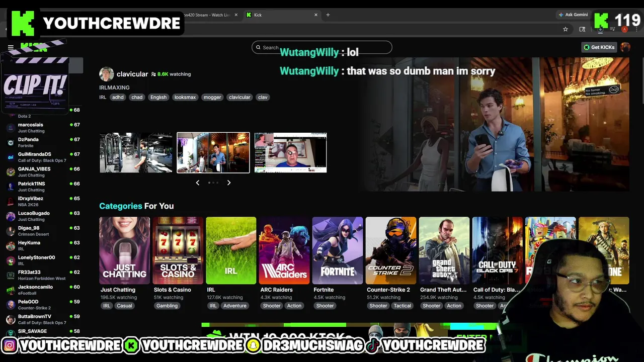Open the Grand Theft Auto category card
644x362 pixels.
click(444, 250)
